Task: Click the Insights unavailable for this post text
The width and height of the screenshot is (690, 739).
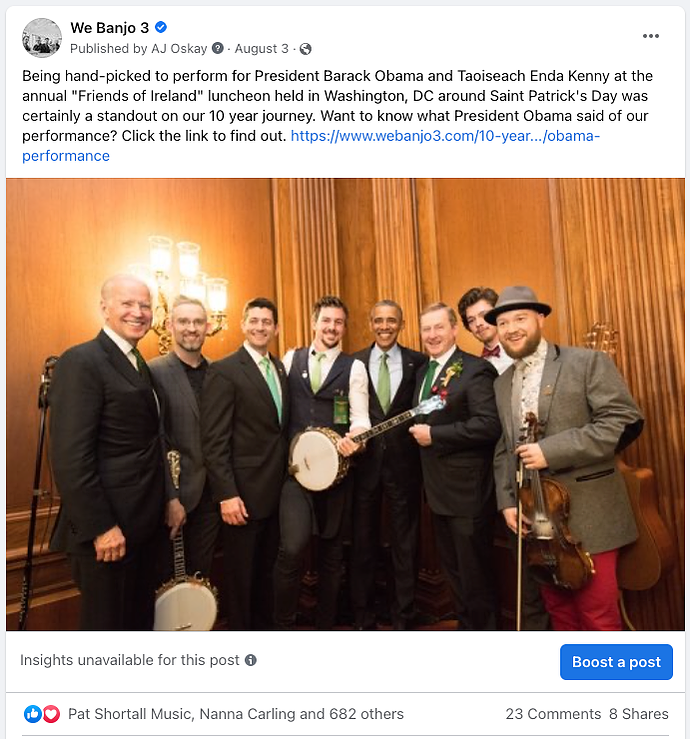Action: (130, 660)
